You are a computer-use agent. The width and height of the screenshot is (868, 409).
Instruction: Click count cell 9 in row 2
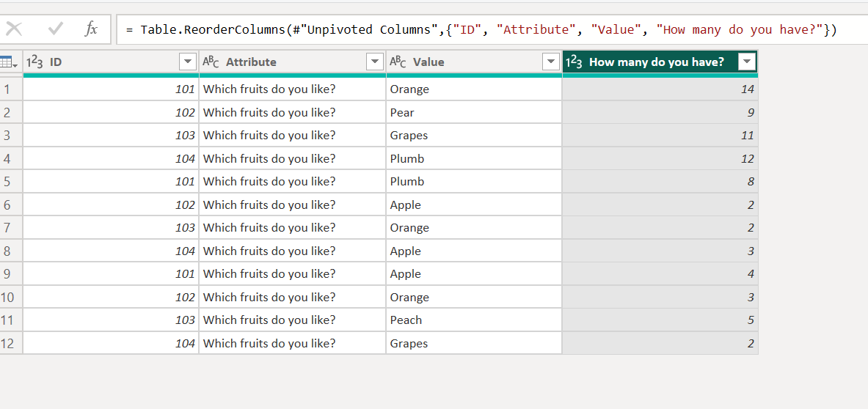(660, 112)
